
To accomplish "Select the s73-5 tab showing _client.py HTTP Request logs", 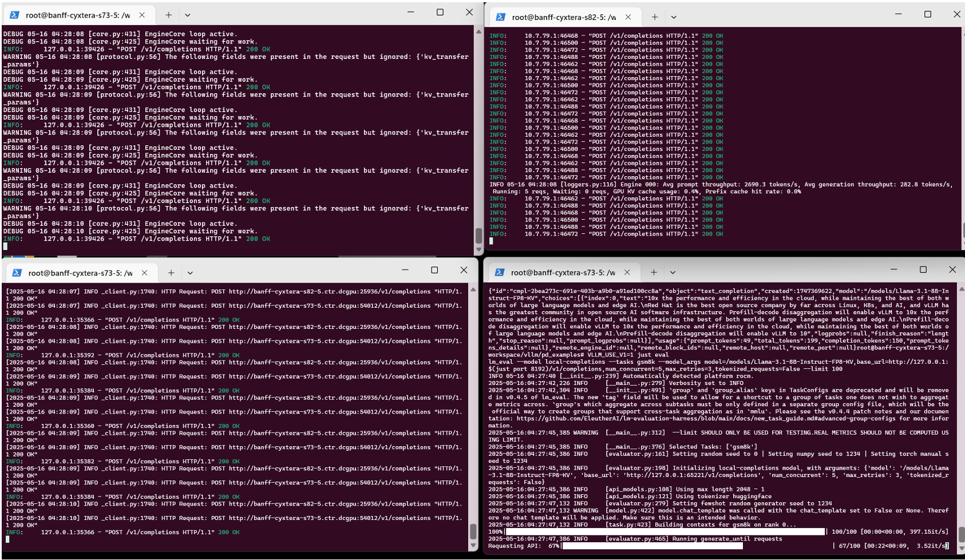I will click(80, 273).
